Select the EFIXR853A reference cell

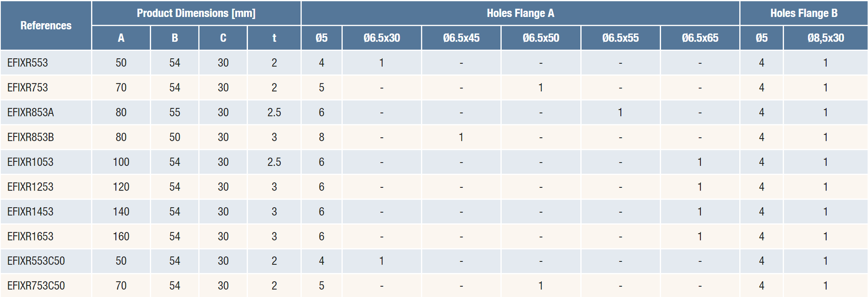coord(30,112)
